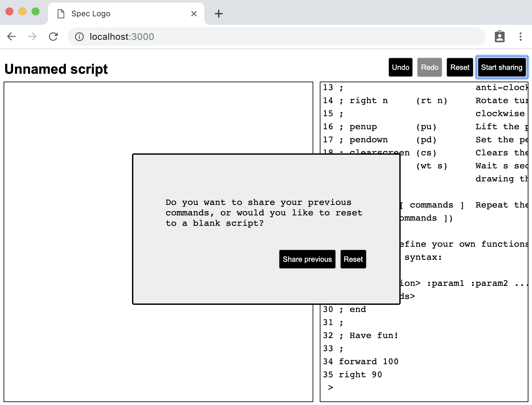Click the 'right 90' script line
This screenshot has width=532, height=405.
click(x=360, y=375)
